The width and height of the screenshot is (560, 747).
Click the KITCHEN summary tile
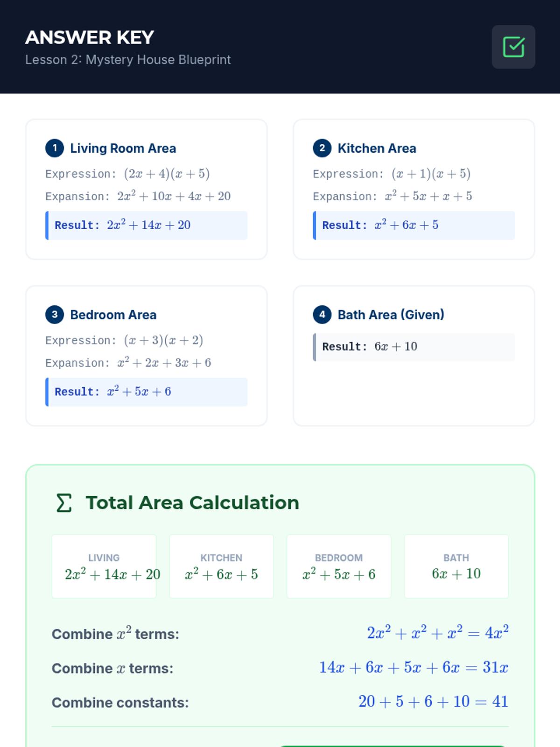click(x=221, y=566)
